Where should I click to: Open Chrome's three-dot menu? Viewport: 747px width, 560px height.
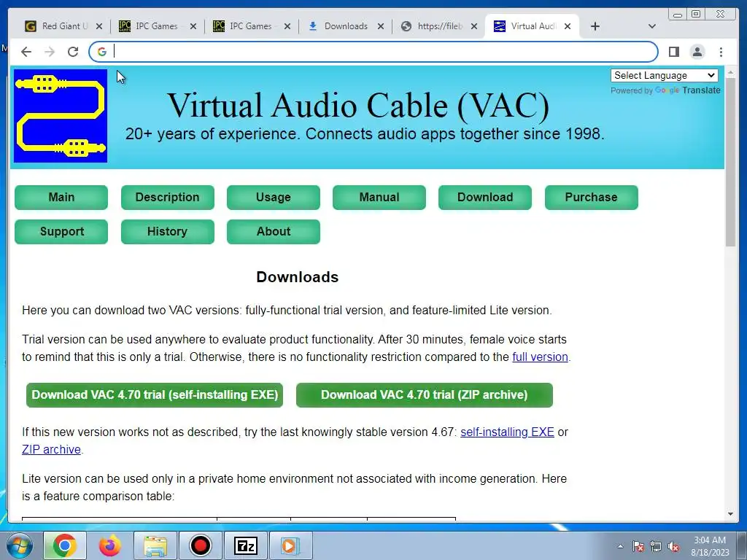click(x=721, y=52)
